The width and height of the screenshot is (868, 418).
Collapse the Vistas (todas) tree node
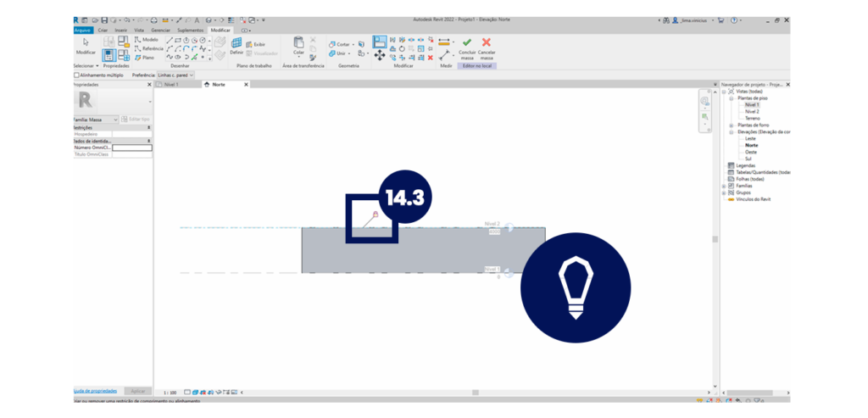click(x=724, y=92)
